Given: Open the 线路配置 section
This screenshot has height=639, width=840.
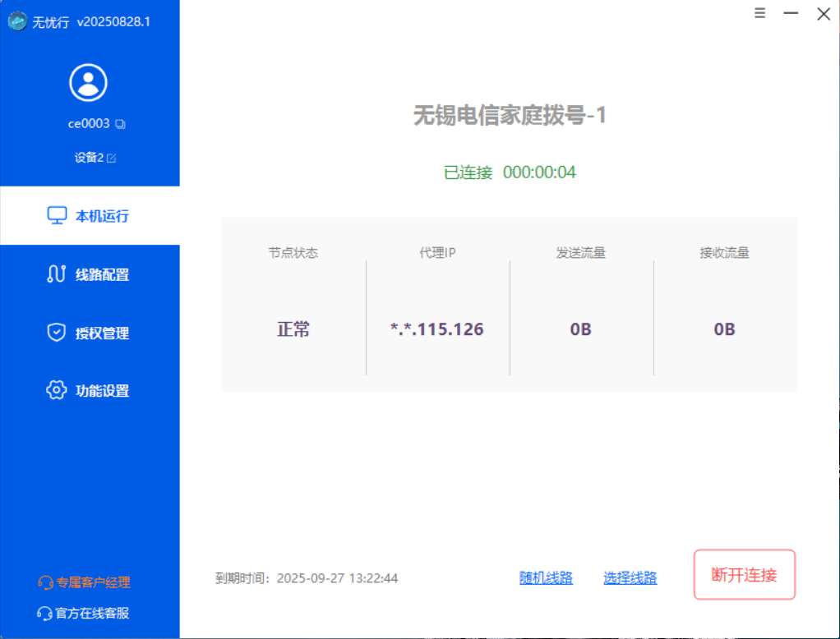Looking at the screenshot, I should (x=90, y=274).
